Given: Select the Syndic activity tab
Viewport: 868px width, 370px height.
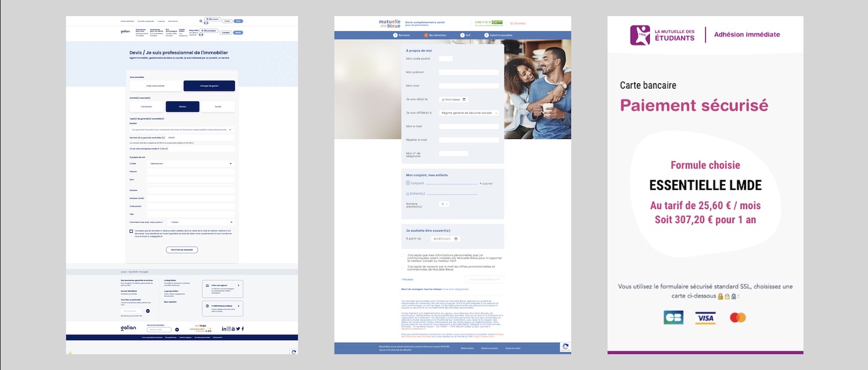Looking at the screenshot, I should 218,107.
